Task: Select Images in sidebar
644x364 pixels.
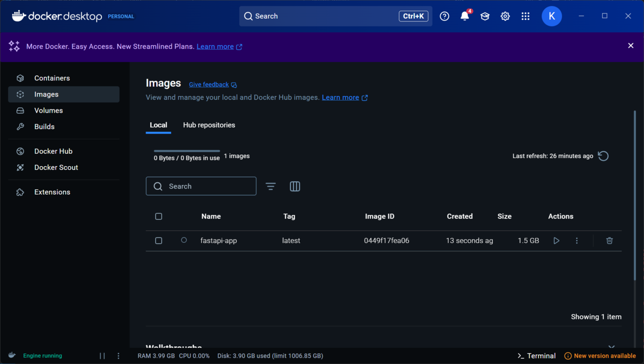Action: coord(64,94)
